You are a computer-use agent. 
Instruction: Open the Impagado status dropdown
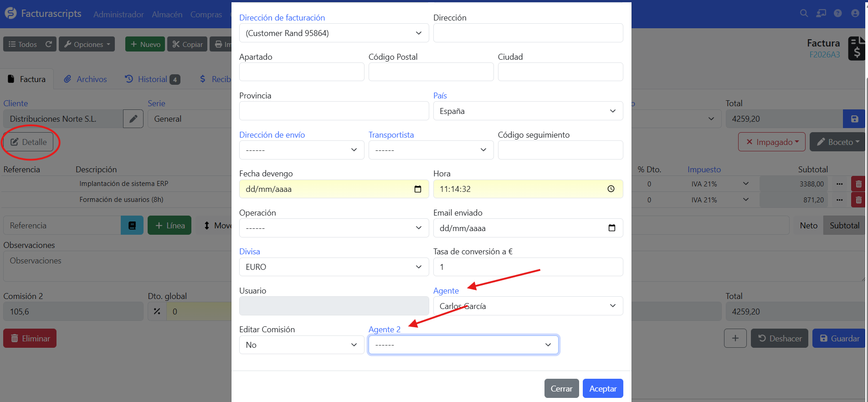pos(772,142)
